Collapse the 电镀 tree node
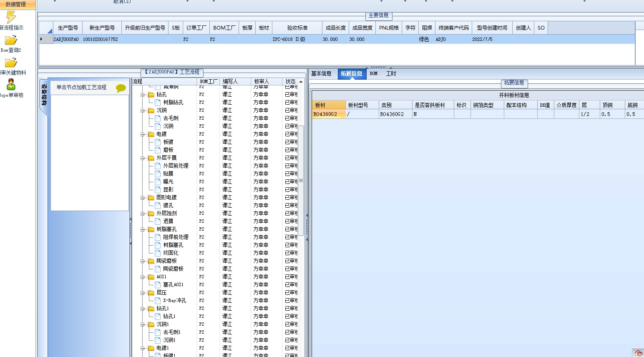This screenshot has width=644, height=357. [x=143, y=134]
